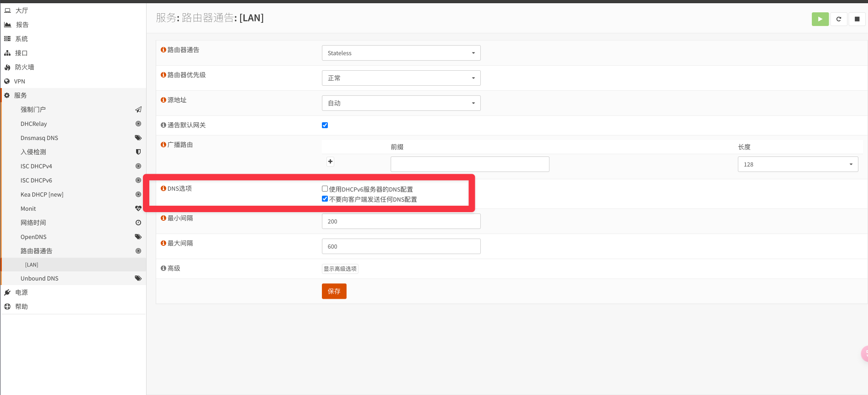Click the 最小间隔 field containing 200
Screen dimensions: 868x395
coord(401,221)
